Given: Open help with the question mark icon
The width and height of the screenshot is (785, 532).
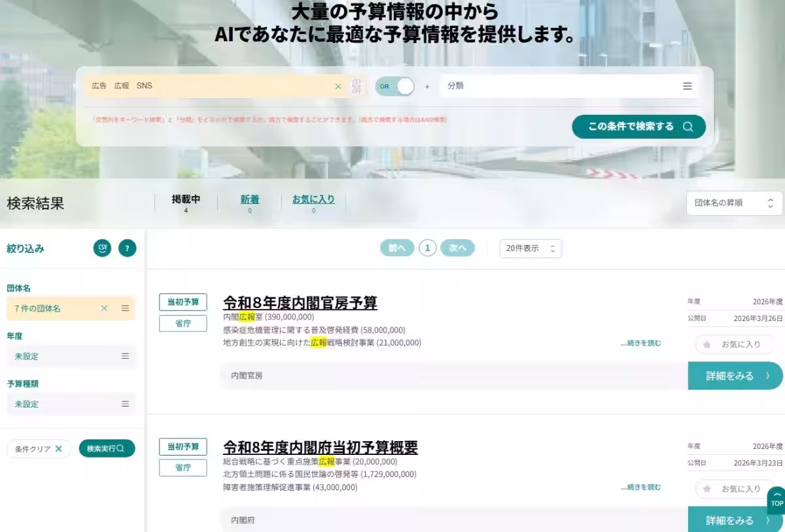Looking at the screenshot, I should click(128, 248).
